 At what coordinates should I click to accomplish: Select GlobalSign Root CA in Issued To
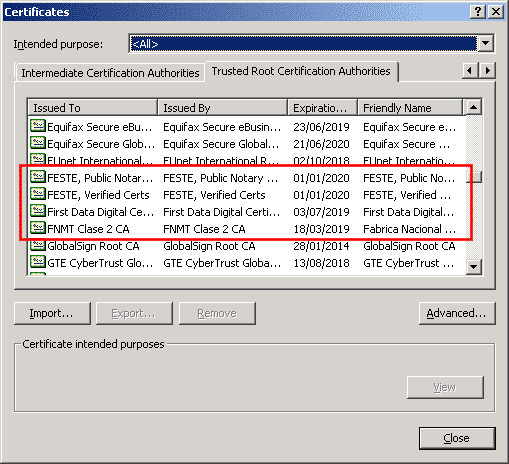click(93, 246)
